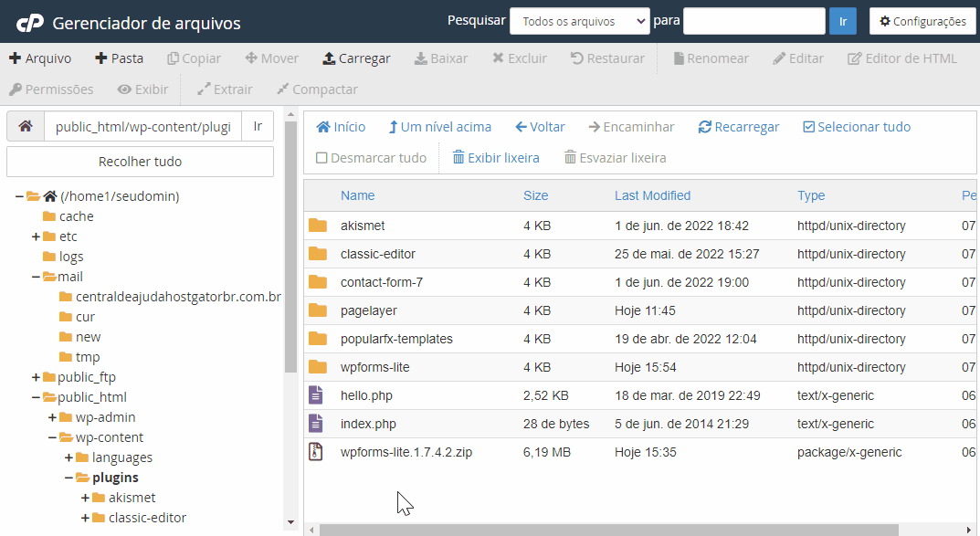
Task: Click the Editar toolbar button
Action: (x=798, y=58)
